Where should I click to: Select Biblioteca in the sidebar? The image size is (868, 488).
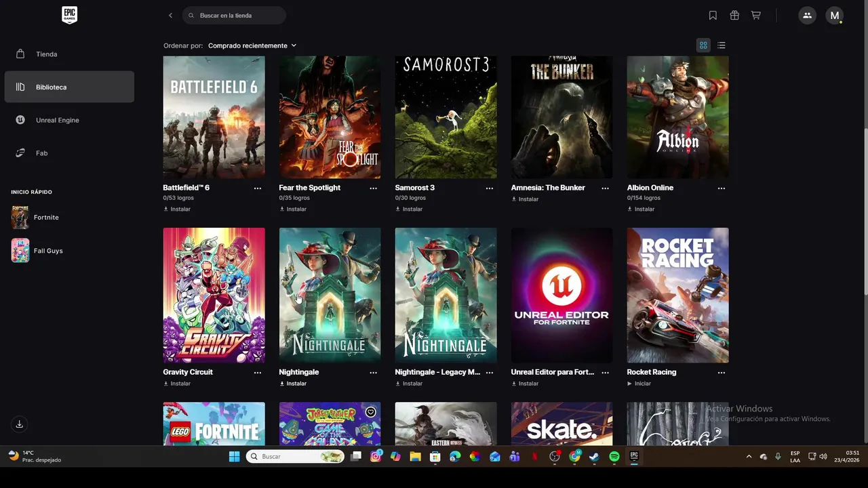coord(69,87)
